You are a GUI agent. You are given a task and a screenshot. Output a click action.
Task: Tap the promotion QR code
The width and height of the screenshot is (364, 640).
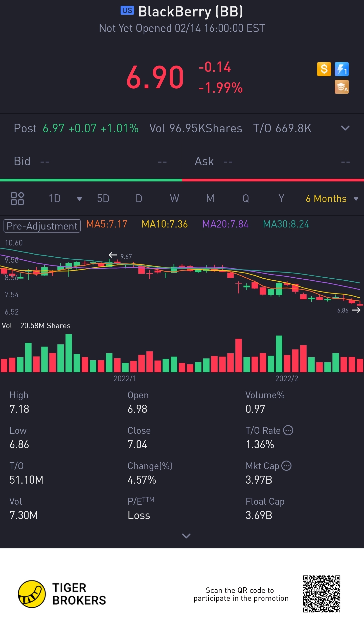click(322, 594)
